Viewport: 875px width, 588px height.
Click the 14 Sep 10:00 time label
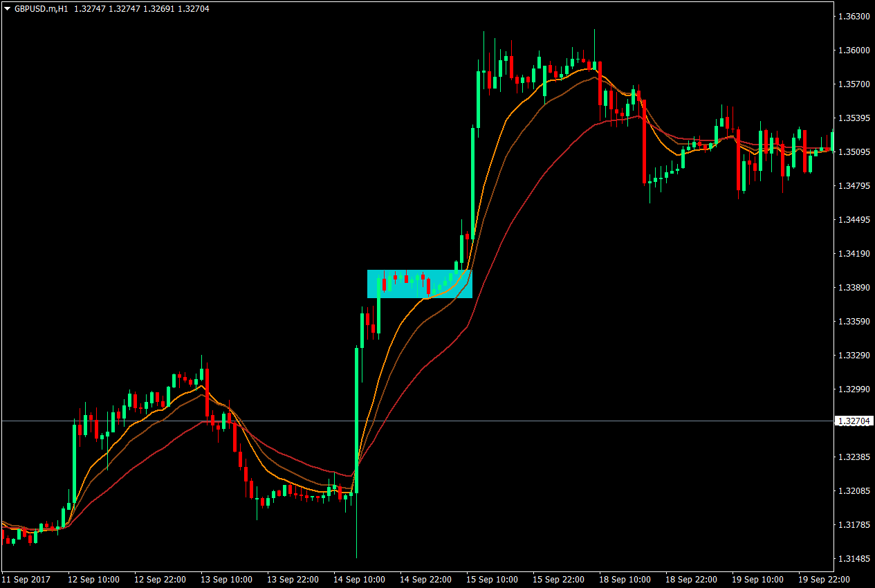pos(359,579)
